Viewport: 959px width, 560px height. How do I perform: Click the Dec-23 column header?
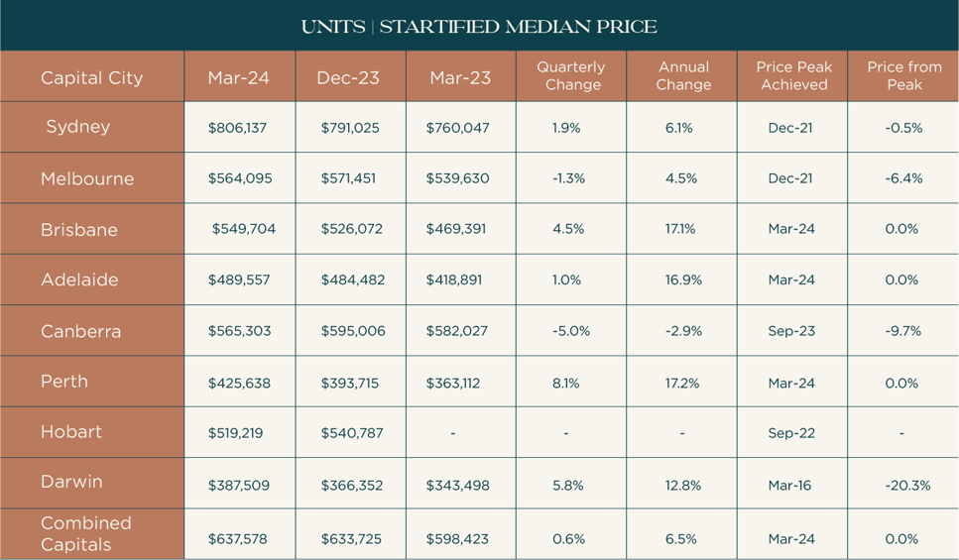[x=348, y=77]
